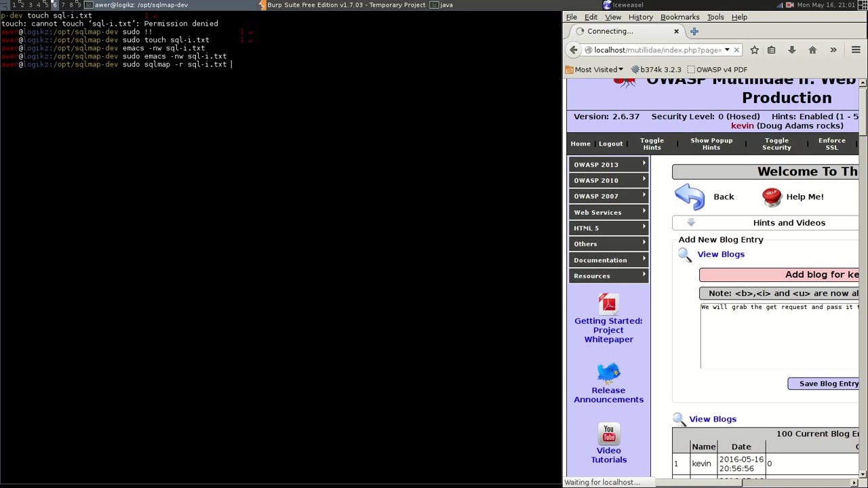Click into the blog entry text area
The width and height of the screenshot is (868, 488).
779,335
